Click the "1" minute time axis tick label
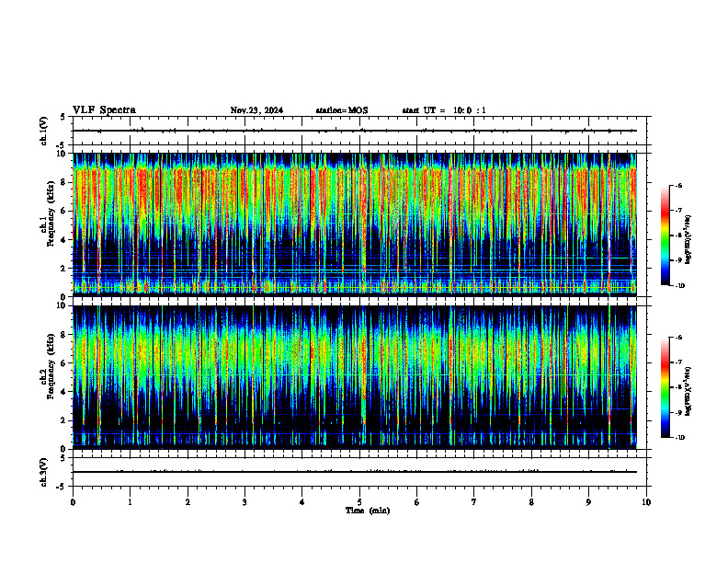The width and height of the screenshot is (728, 563). (x=130, y=502)
